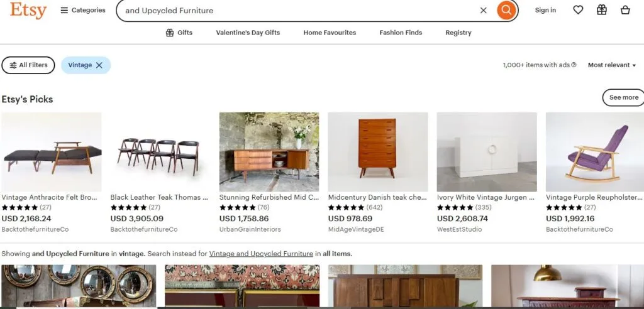The width and height of the screenshot is (644, 309).
Task: Click the orange search magnifier button
Action: coord(506,10)
